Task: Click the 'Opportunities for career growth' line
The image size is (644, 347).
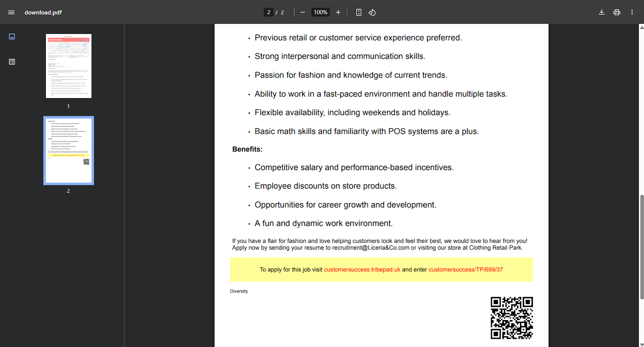Action: [x=345, y=205]
